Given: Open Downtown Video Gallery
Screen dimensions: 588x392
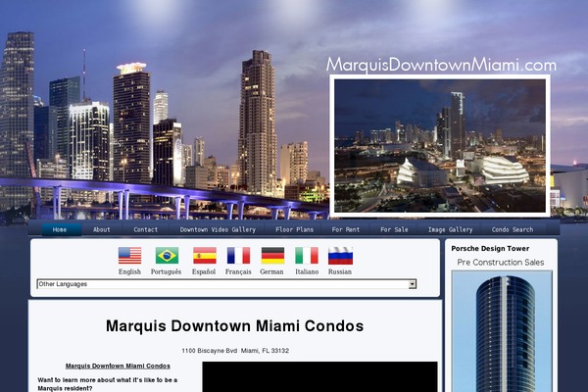Looking at the screenshot, I should (218, 229).
